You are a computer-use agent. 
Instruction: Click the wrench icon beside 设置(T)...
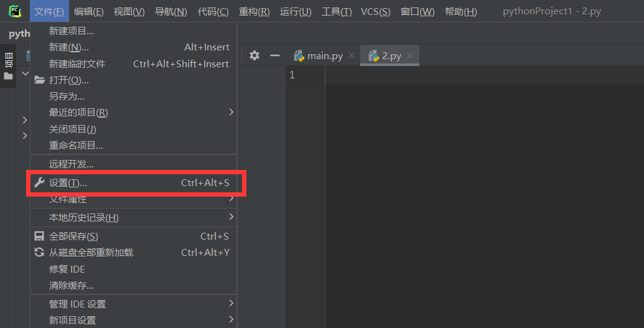coord(39,182)
